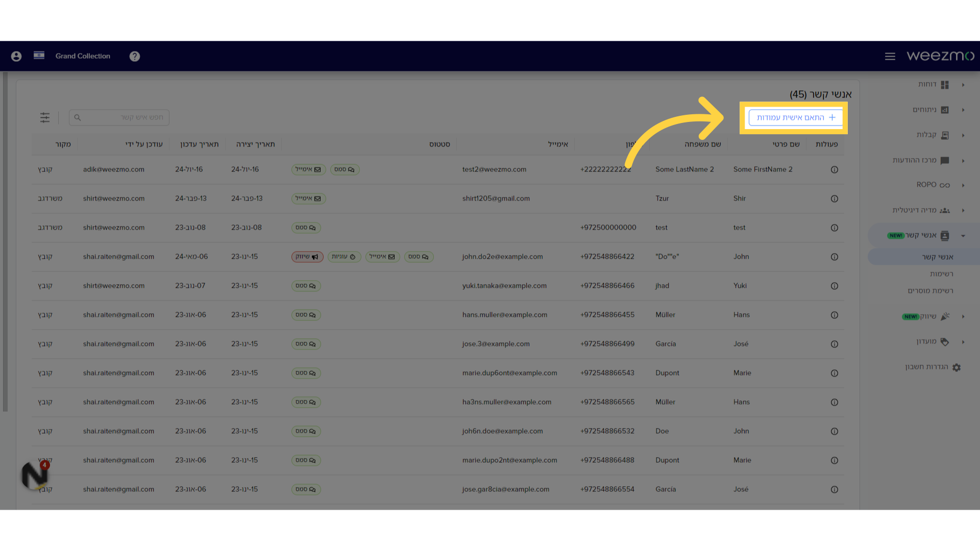Expand the marketing (שיווק) menu arrow
The width and height of the screenshot is (980, 551).
(x=963, y=316)
